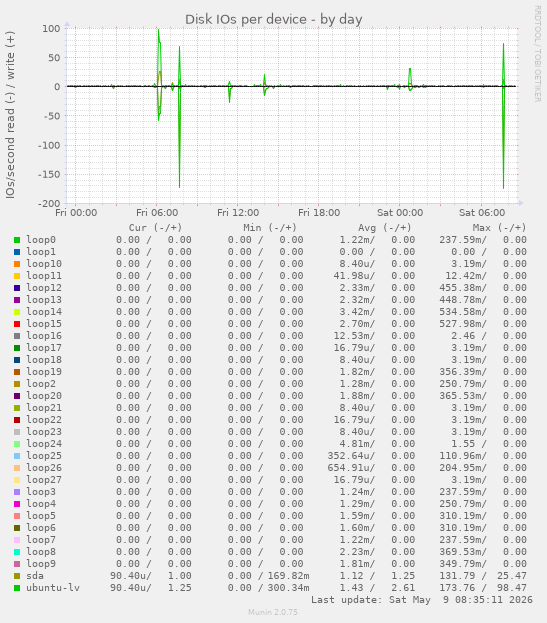Click the graph title 'Disk IOs per device - by day'
Screen dimensions: 547x623
point(274,19)
